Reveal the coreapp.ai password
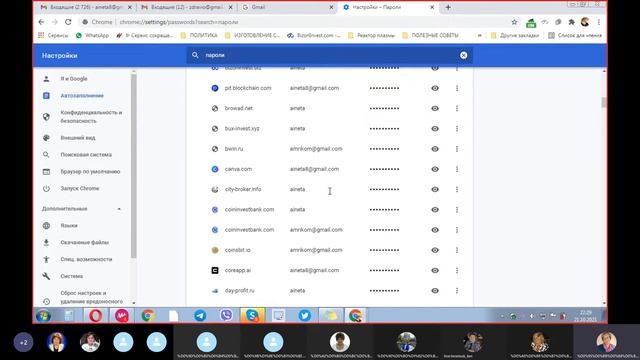 (x=435, y=270)
